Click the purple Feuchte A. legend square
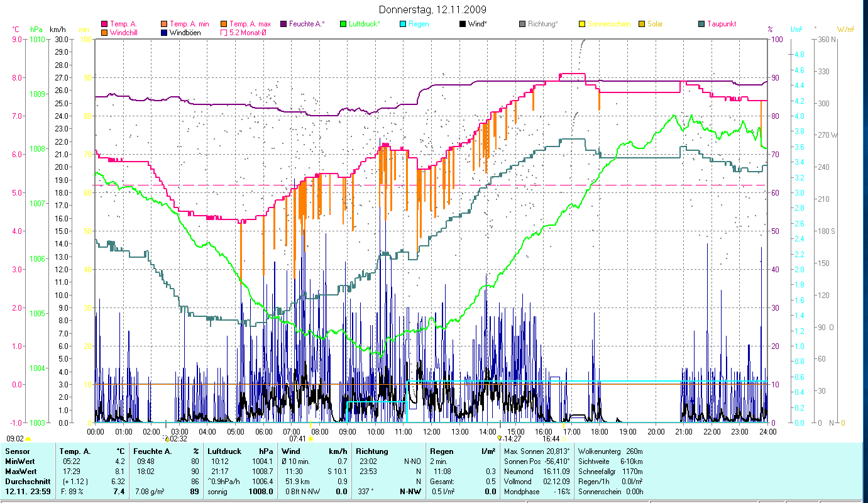Image resolution: width=868 pixels, height=503 pixels. [283, 24]
